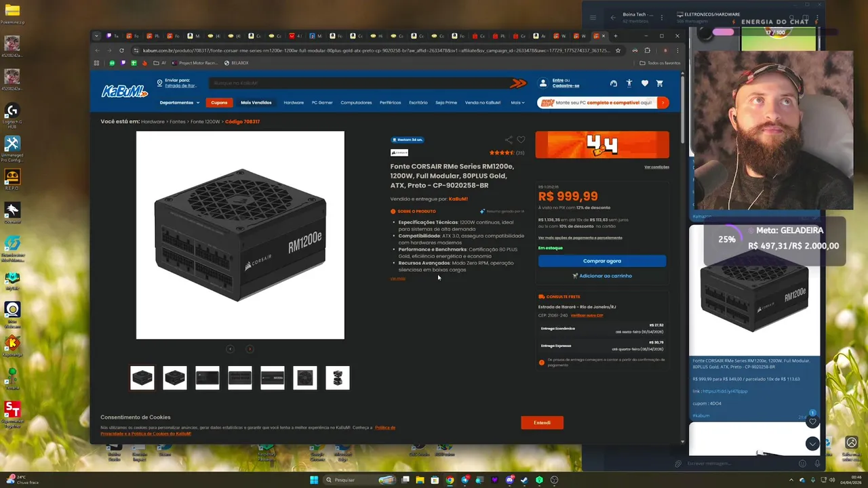This screenshot has width=868, height=488.
Task: Click the Entre login link
Action: (x=558, y=81)
